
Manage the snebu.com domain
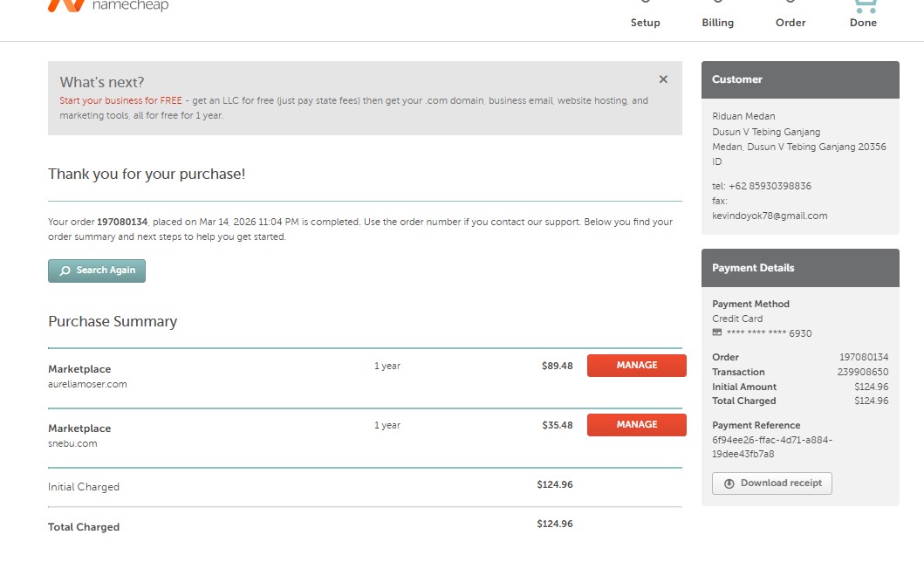click(636, 425)
